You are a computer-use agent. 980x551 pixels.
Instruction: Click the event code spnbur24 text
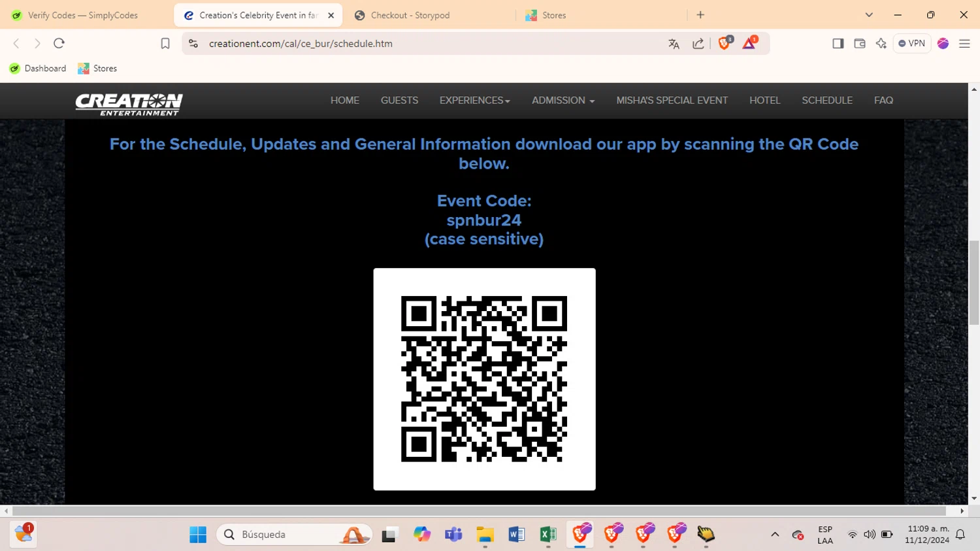tap(484, 220)
